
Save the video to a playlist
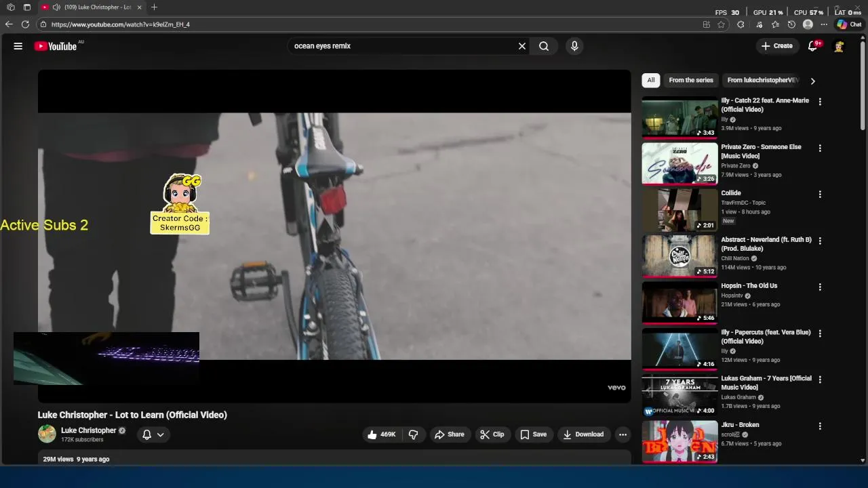pos(533,434)
